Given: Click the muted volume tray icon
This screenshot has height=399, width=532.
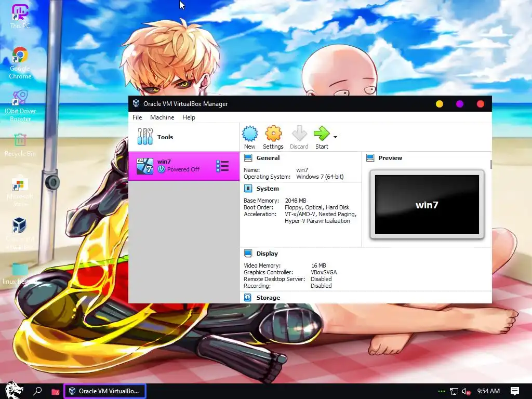Looking at the screenshot, I should click(466, 391).
